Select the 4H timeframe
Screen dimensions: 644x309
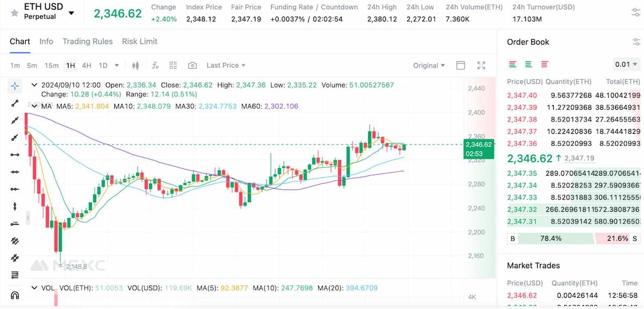86,66
